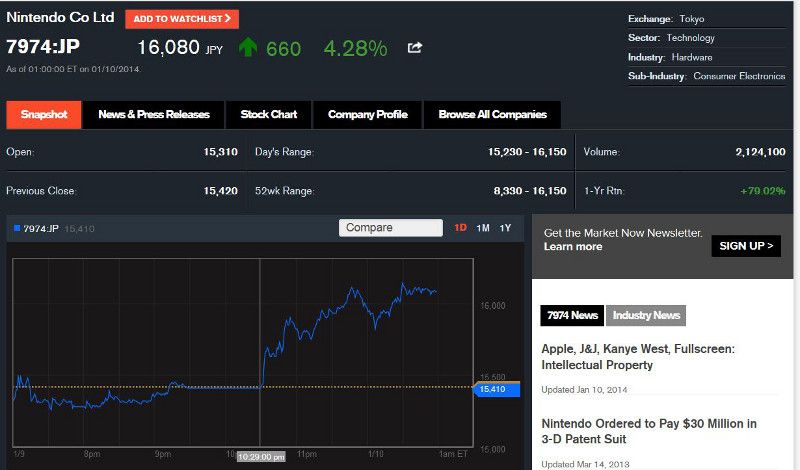Switch to Industry News tab
Image resolution: width=800 pixels, height=470 pixels.
coord(646,316)
